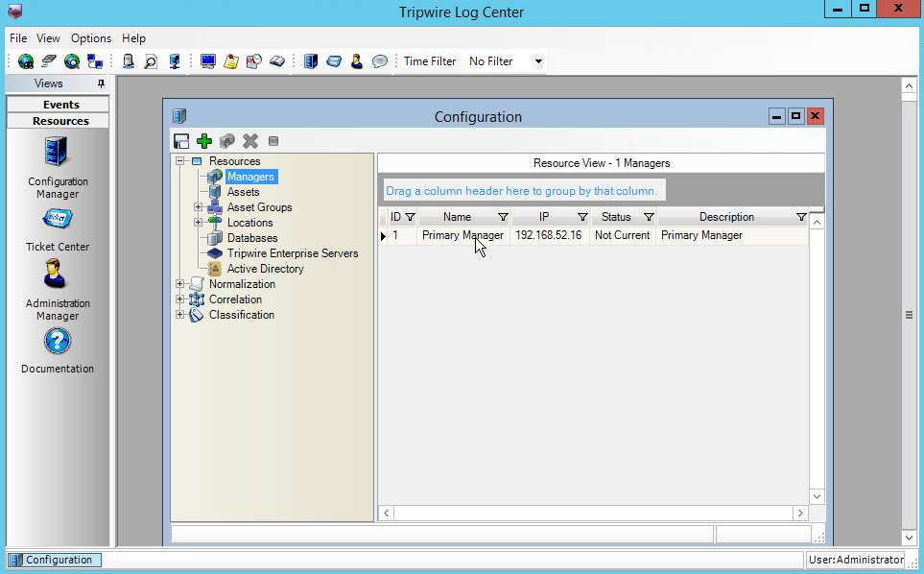Open the Options menu
Viewport: 924px width, 574px height.
91,38
